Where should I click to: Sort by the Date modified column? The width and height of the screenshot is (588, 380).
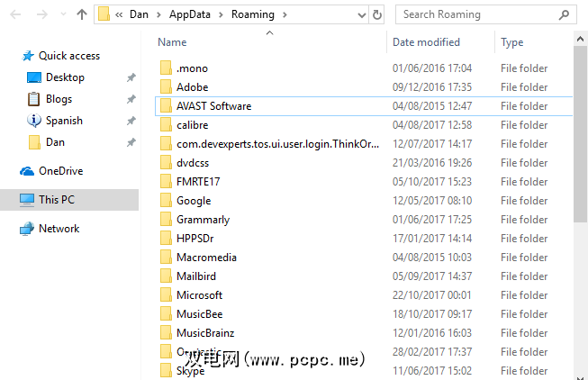(426, 42)
